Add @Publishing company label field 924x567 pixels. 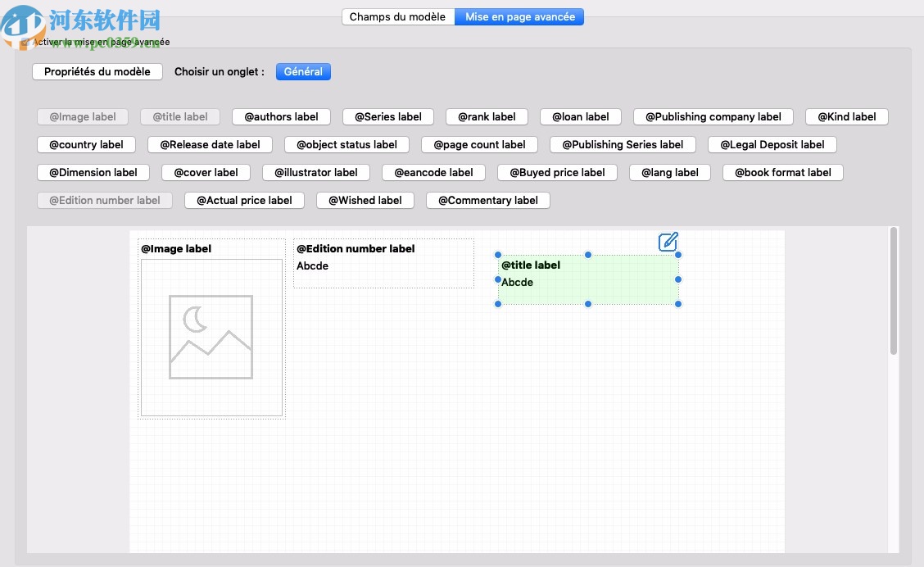tap(713, 116)
